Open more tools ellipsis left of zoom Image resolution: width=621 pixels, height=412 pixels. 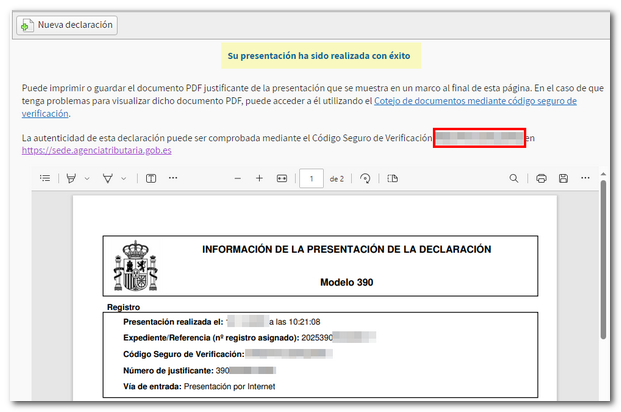tap(174, 178)
